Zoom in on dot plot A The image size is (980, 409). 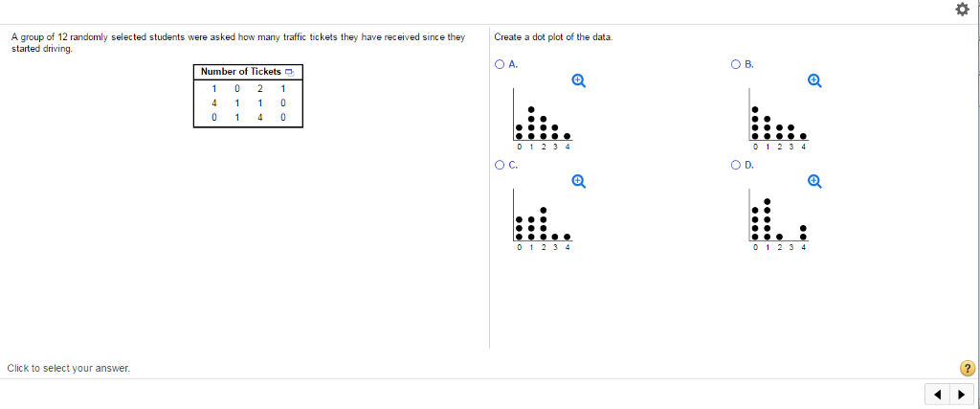click(x=578, y=80)
